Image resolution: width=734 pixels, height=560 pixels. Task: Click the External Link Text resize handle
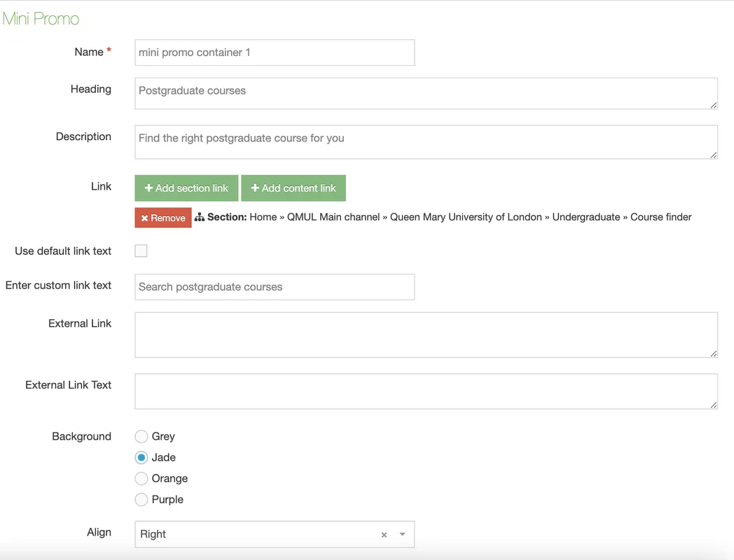tap(714, 405)
